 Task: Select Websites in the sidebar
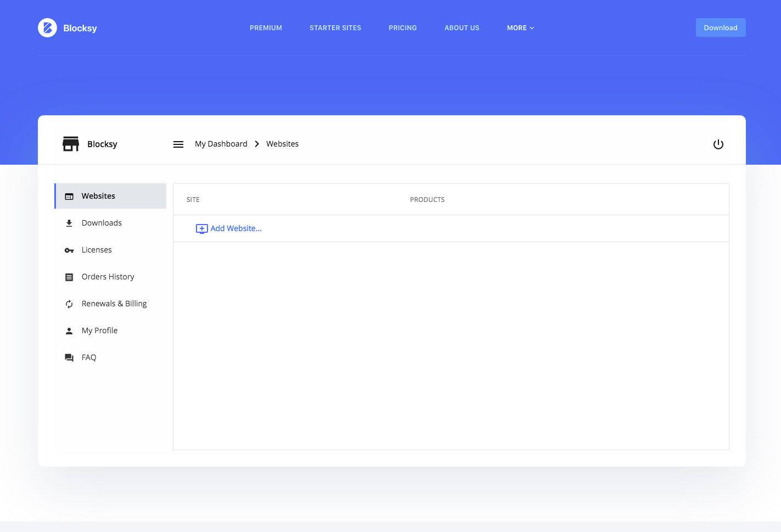(x=110, y=196)
